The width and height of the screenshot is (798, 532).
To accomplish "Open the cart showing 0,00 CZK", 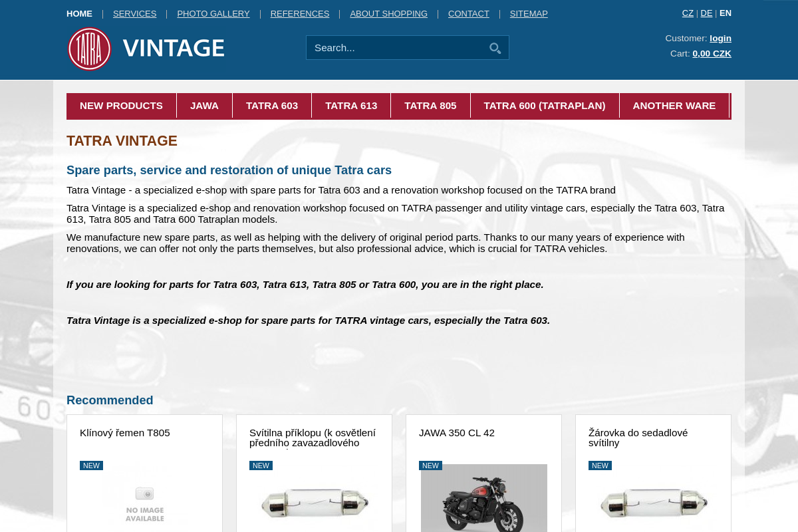I will (x=712, y=53).
